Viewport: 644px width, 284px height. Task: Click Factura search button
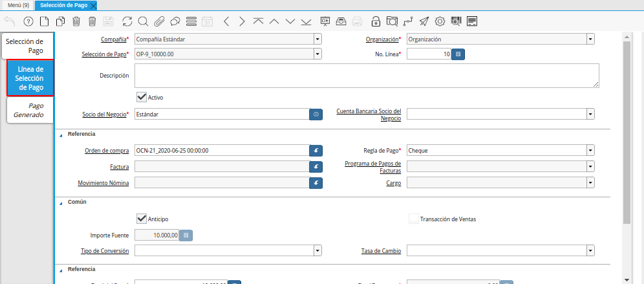pyautogui.click(x=316, y=166)
